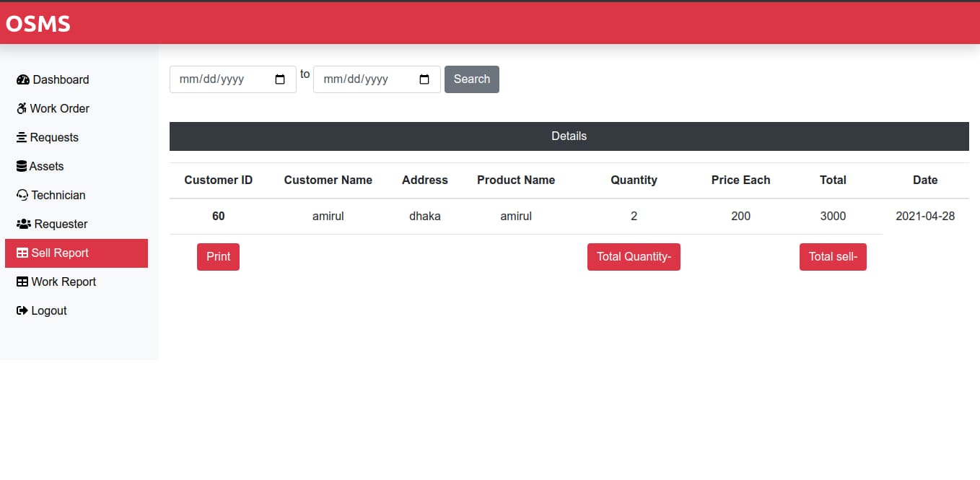Open the start date calendar picker
The image size is (980, 480).
(279, 79)
